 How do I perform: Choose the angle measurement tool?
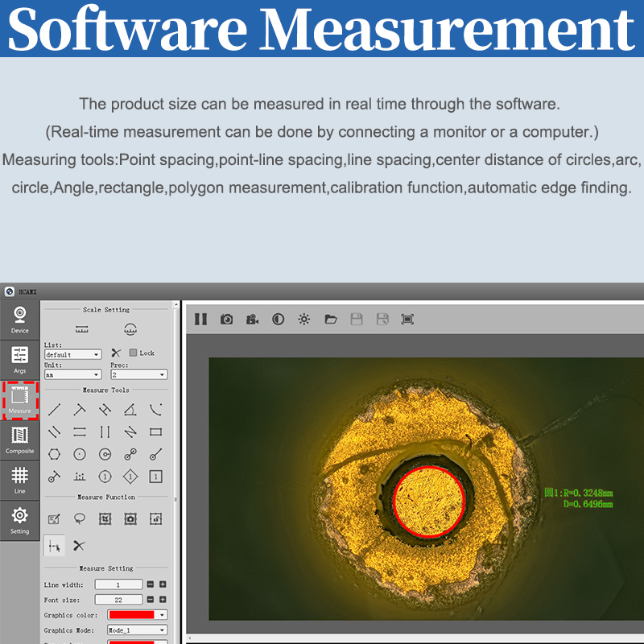pos(130,410)
